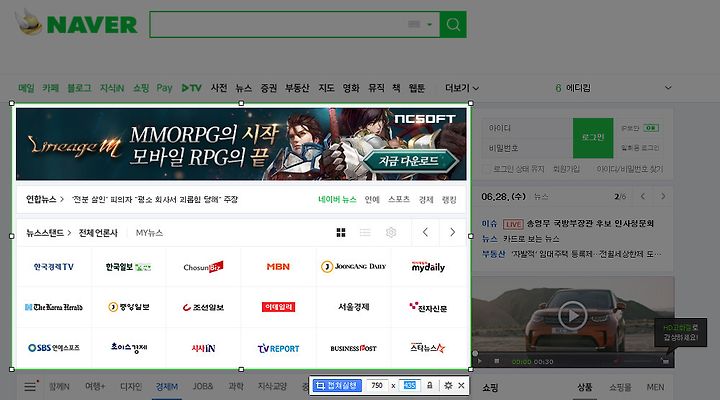Open capture tool settings gear
The height and width of the screenshot is (400, 720).
(x=448, y=385)
